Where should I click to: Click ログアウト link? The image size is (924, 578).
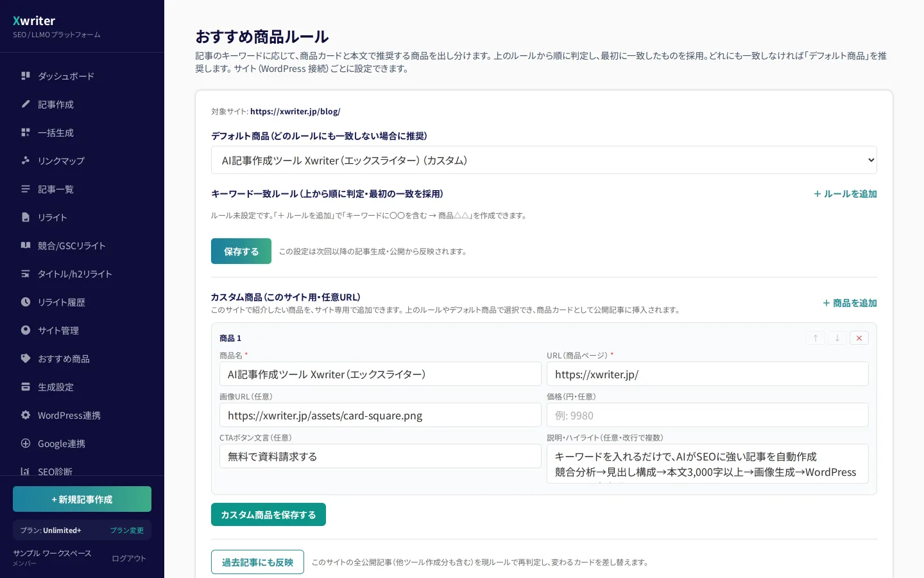point(129,558)
